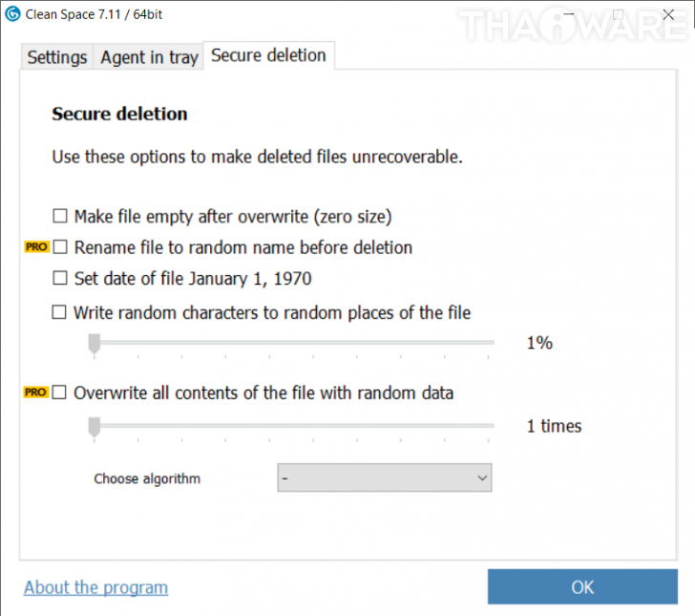695x616 pixels.
Task: Click the Choose algorithm label
Action: coord(147,478)
